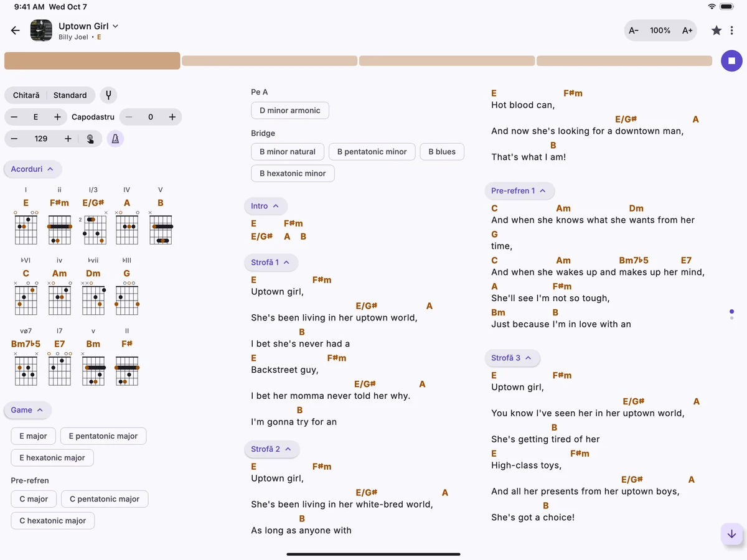The height and width of the screenshot is (560, 747).
Task: Collapse the Pre-refren 1 section
Action: (519, 191)
